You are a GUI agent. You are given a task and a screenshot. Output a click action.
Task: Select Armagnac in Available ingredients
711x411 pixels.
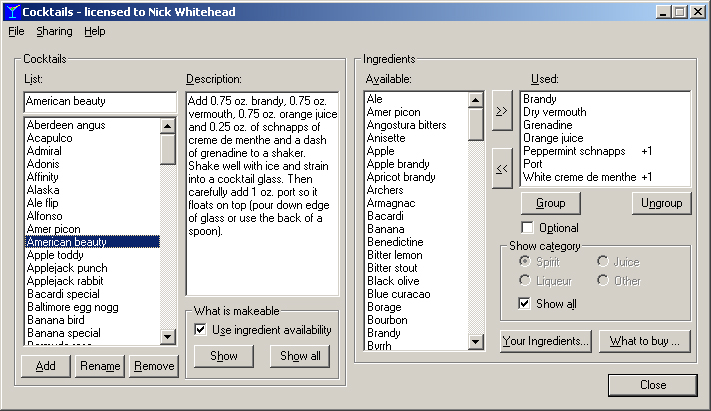click(416, 203)
